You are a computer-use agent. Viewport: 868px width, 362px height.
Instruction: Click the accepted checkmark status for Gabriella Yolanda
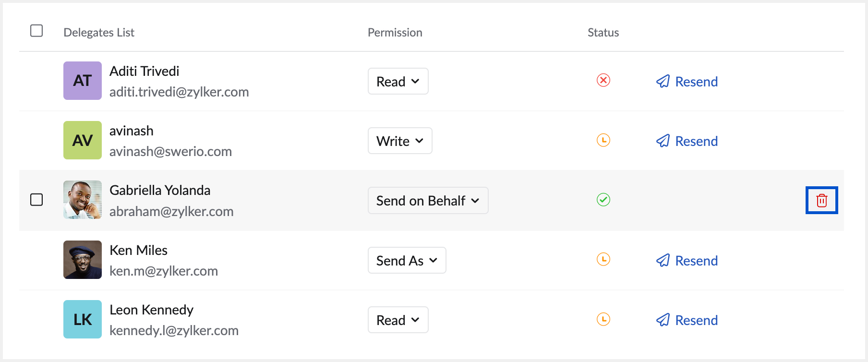tap(603, 200)
